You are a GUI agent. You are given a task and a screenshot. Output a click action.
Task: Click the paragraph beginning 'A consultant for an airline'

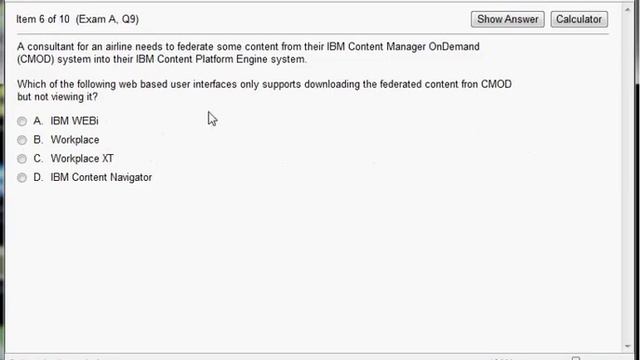(x=248, y=53)
